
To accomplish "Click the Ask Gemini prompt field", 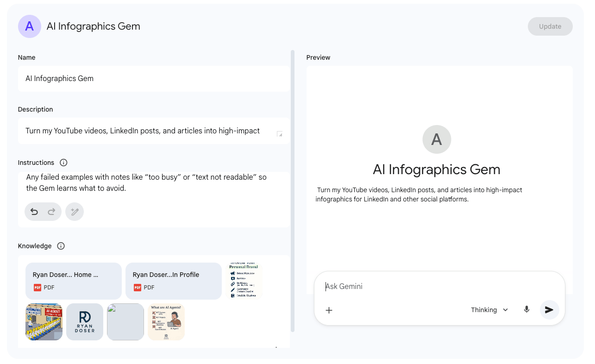I will tap(435, 287).
